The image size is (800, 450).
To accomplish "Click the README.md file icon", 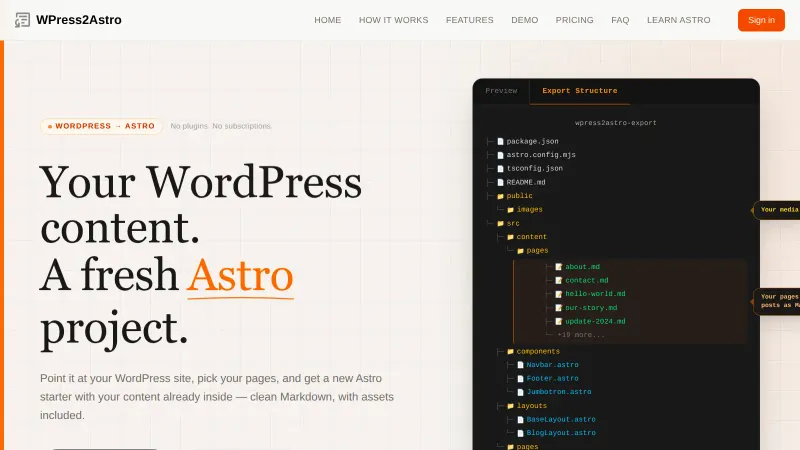I will (x=501, y=182).
